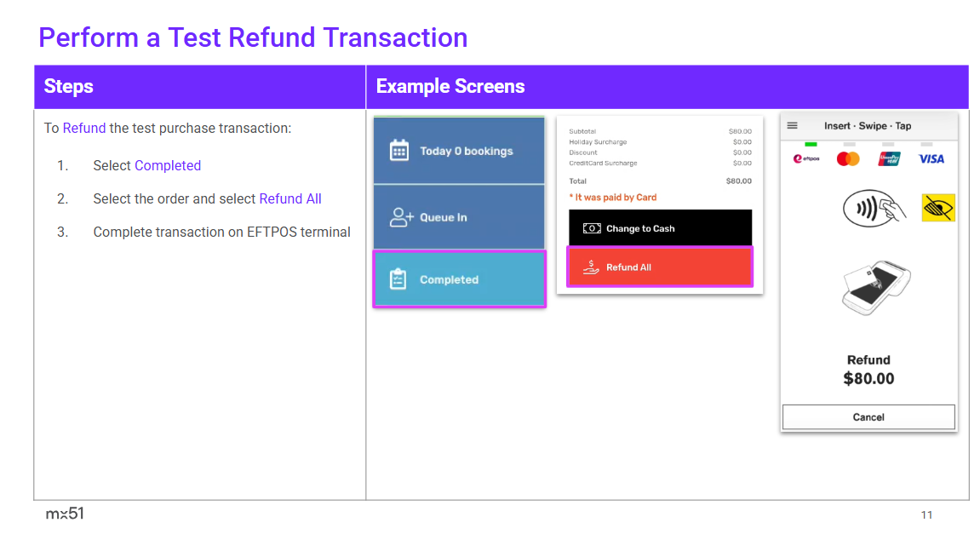Click the yellow crossed-out eye accessibility icon
Viewport: 980px width, 534px height.
click(938, 207)
